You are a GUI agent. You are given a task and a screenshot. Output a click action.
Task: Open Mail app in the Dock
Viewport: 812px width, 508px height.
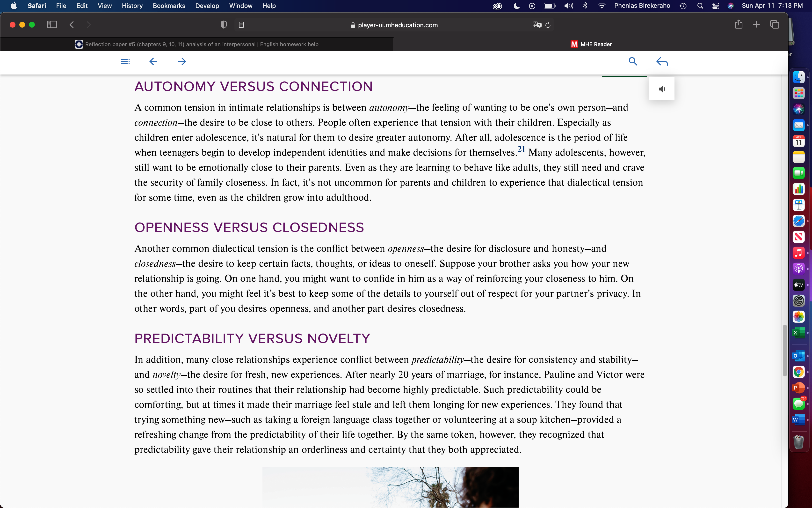click(x=798, y=125)
